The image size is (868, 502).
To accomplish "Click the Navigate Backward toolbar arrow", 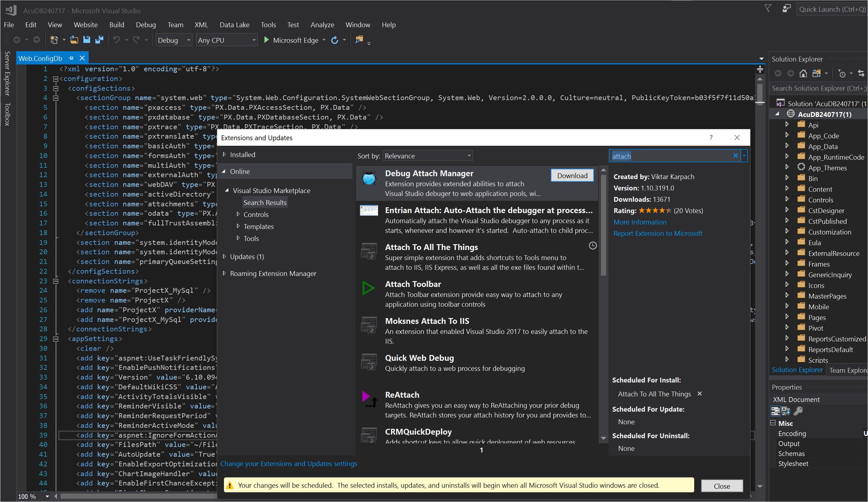I will pos(16,40).
